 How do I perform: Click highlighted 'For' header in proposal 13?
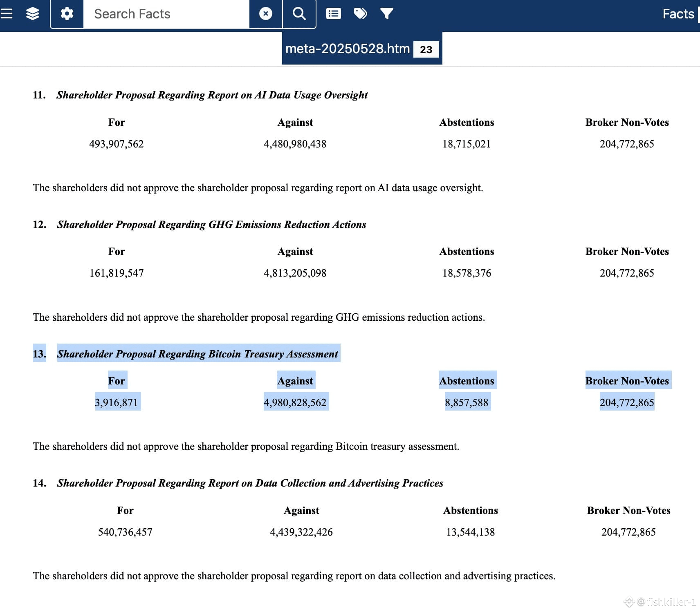(x=117, y=380)
